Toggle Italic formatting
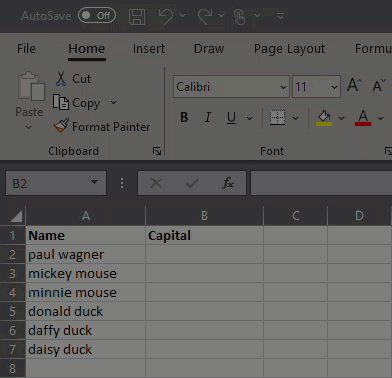 point(208,117)
